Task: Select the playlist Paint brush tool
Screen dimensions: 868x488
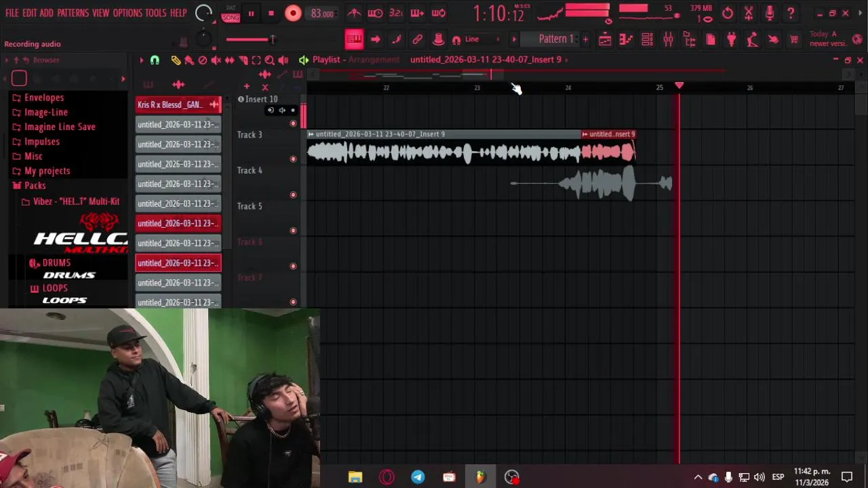Action: 189,60
